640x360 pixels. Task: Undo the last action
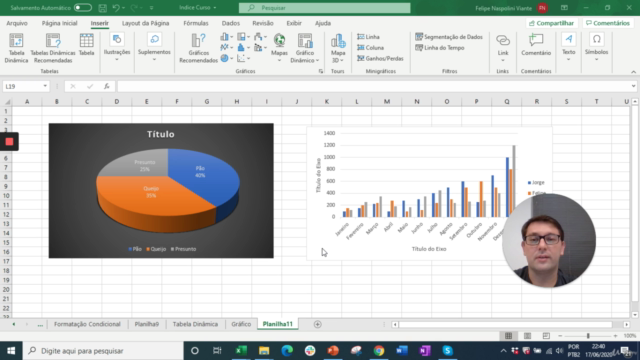pos(116,8)
